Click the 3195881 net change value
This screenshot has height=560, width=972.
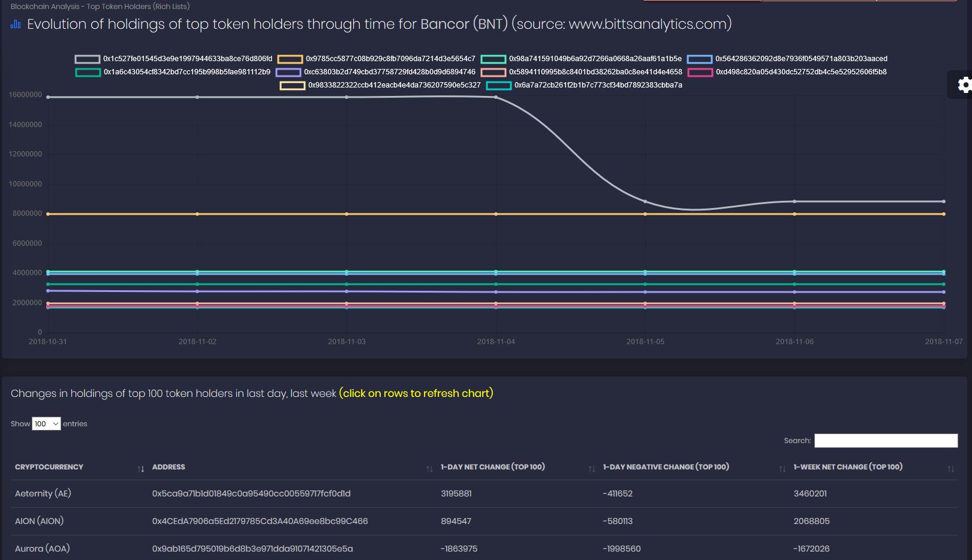coord(456,493)
